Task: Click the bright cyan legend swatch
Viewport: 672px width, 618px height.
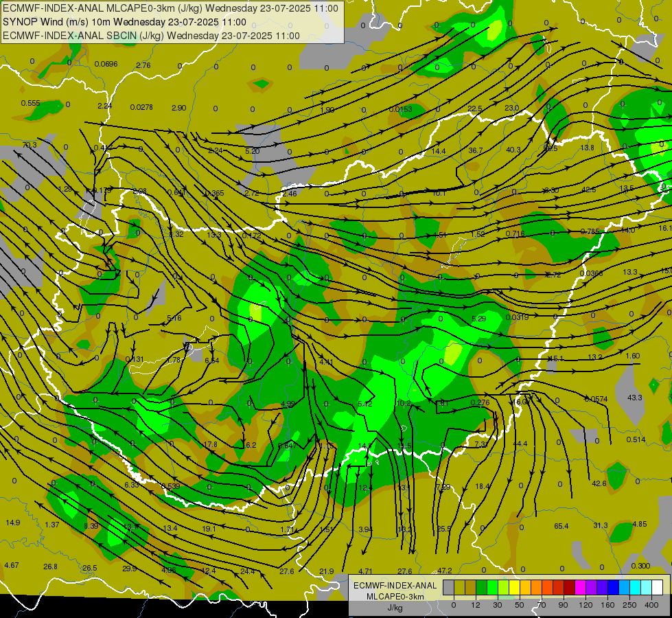Action: 635,587
